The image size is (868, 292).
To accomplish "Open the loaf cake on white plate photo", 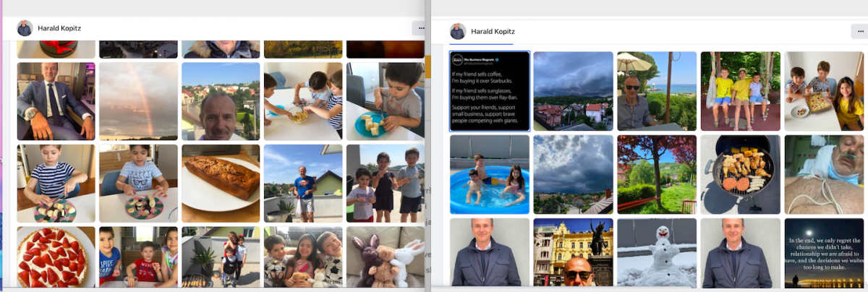I will click(221, 184).
